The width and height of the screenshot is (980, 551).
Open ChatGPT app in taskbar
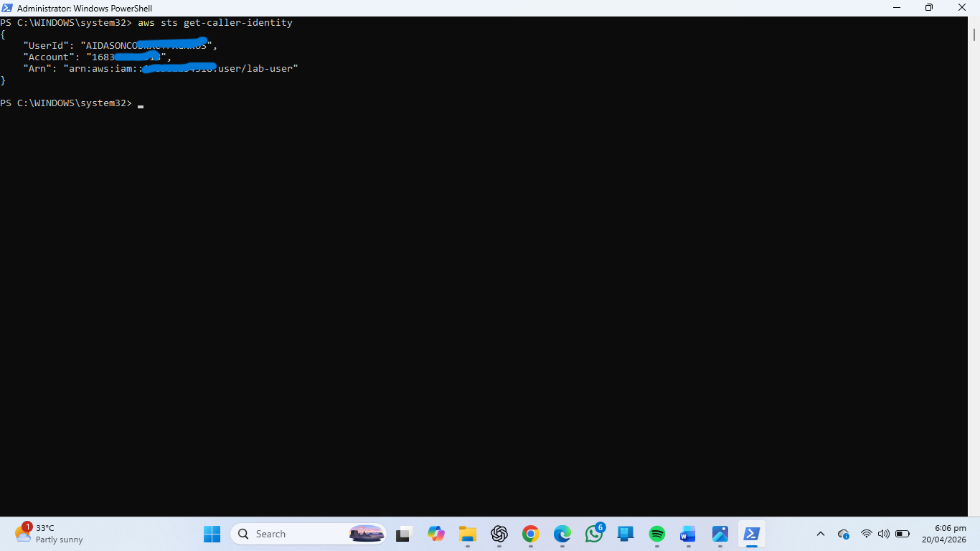(499, 534)
